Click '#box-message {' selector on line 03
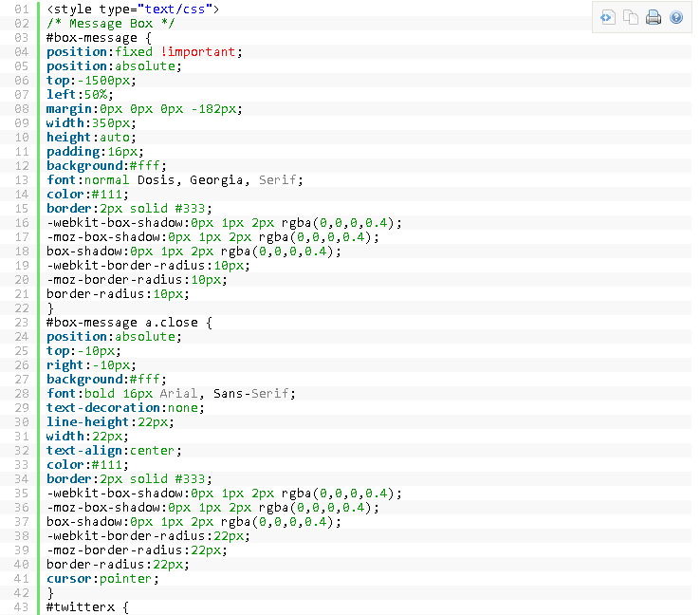The height and width of the screenshot is (615, 700). (x=99, y=38)
